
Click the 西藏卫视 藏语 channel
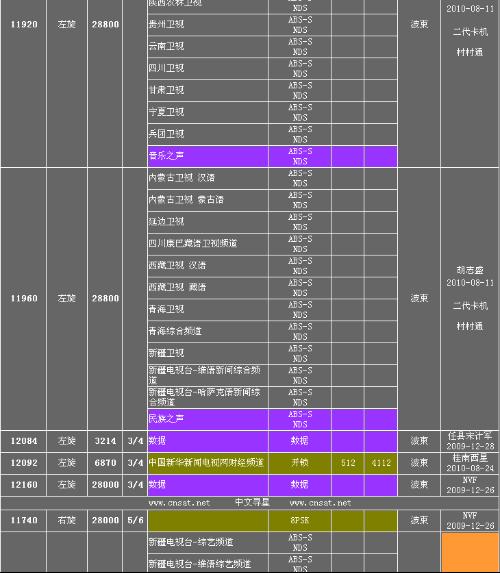[x=177, y=287]
